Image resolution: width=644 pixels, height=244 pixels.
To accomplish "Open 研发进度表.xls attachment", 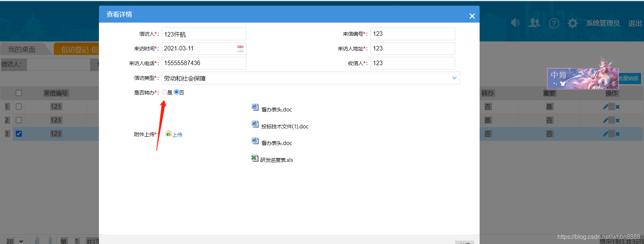I will coord(276,160).
